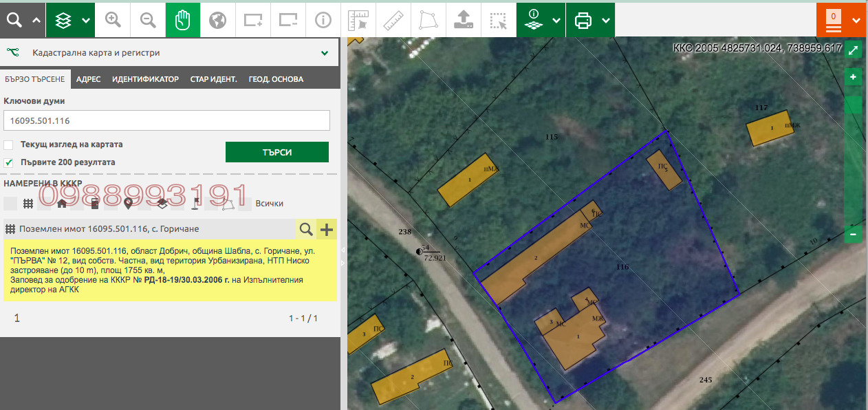Select the ruler distance measure tool

tap(393, 20)
